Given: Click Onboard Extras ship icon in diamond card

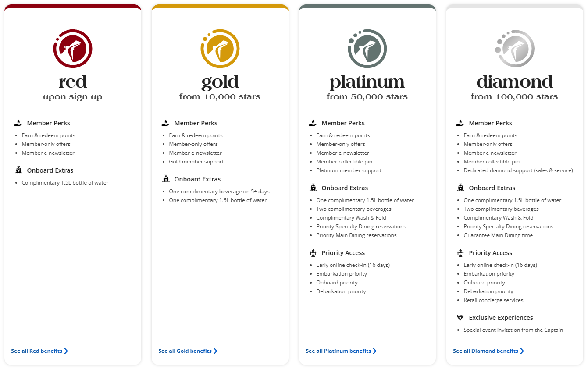Looking at the screenshot, I should coord(460,188).
